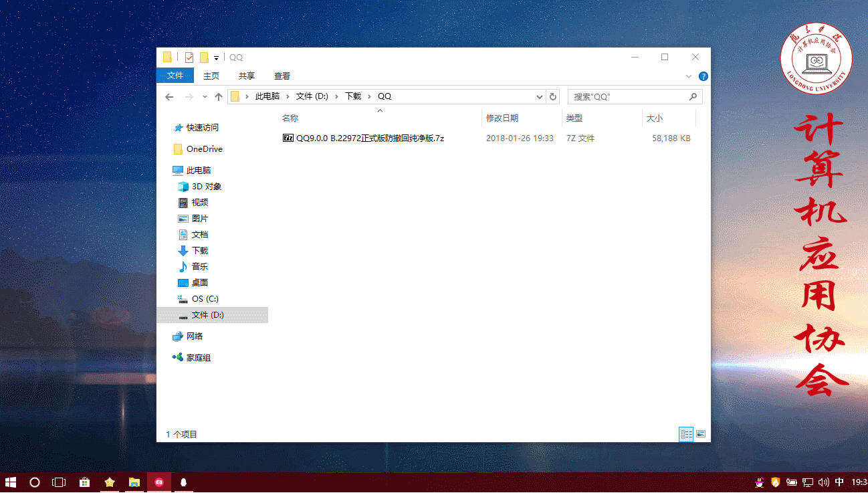Switch to the 查看 ribbon tab

(282, 76)
